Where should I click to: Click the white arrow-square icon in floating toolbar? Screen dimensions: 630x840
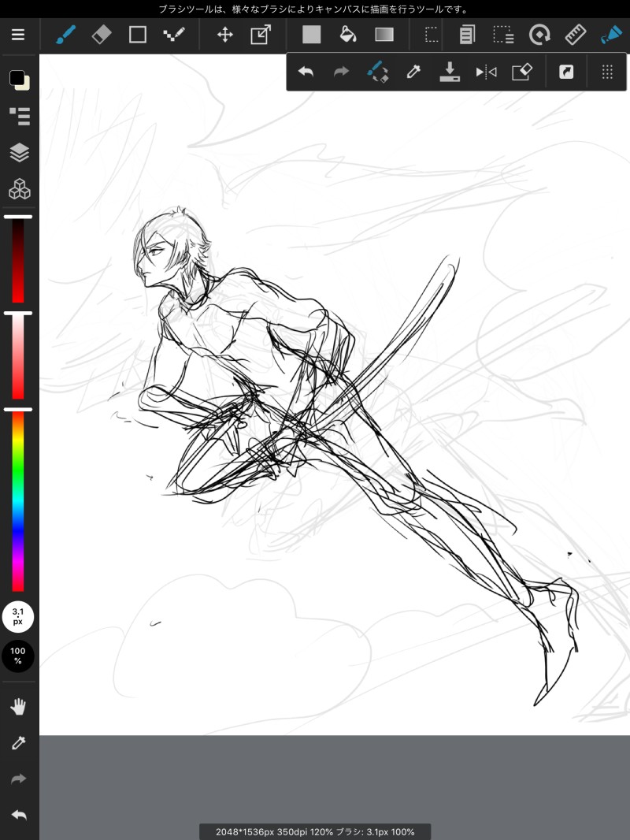click(x=566, y=72)
